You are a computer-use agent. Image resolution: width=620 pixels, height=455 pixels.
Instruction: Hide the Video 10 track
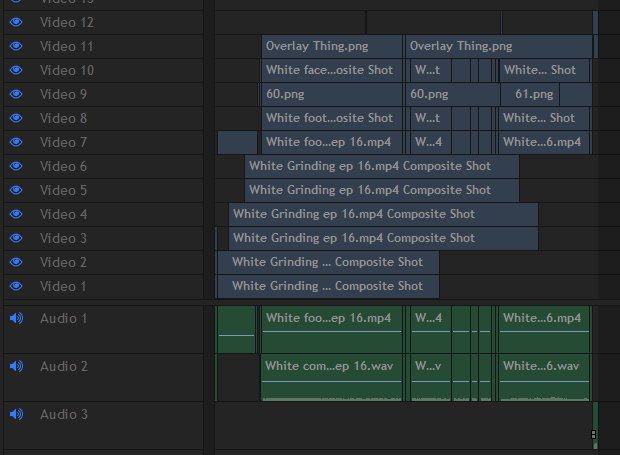click(x=16, y=70)
